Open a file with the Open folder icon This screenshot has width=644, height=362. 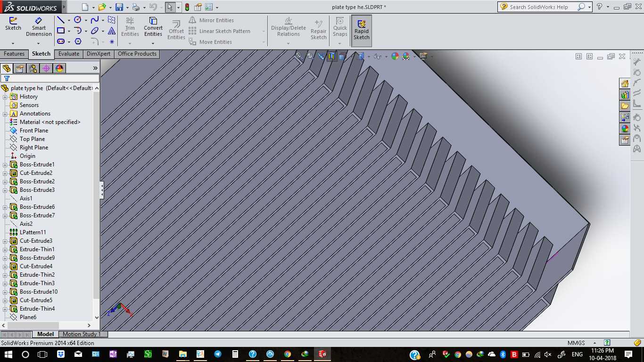[102, 7]
